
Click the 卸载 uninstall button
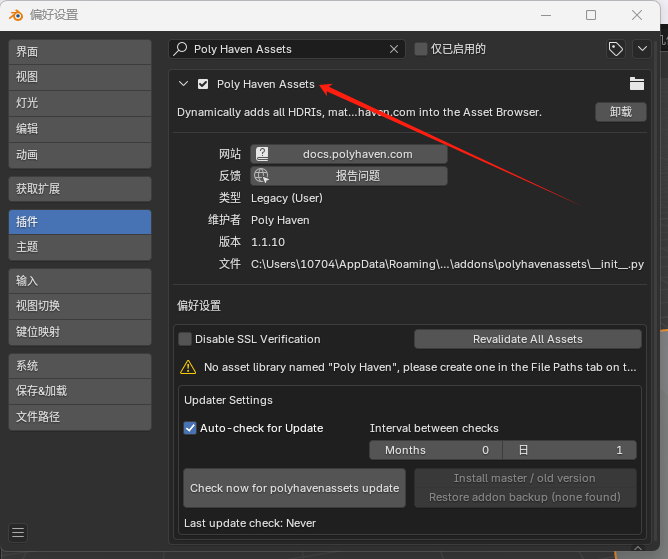(x=621, y=112)
